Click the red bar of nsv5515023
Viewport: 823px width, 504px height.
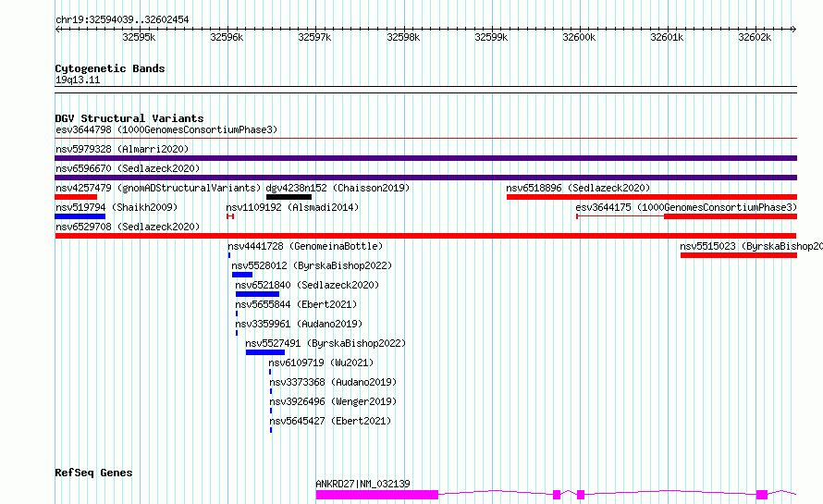[x=739, y=255]
